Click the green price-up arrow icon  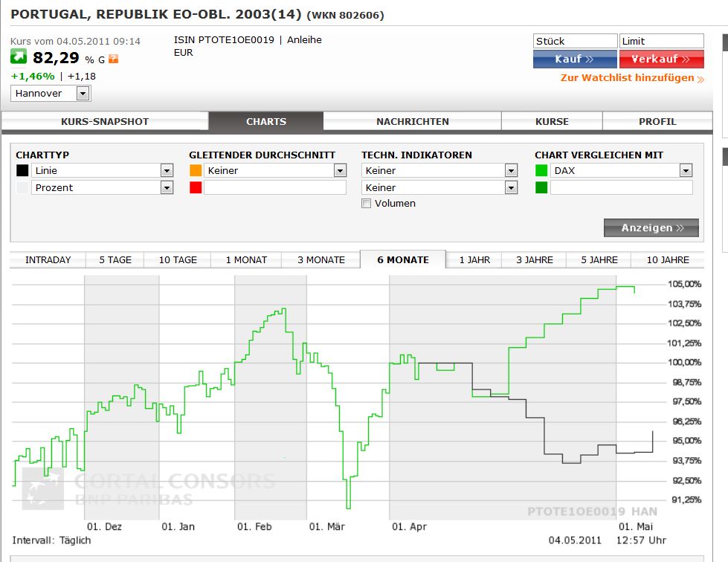coord(19,57)
